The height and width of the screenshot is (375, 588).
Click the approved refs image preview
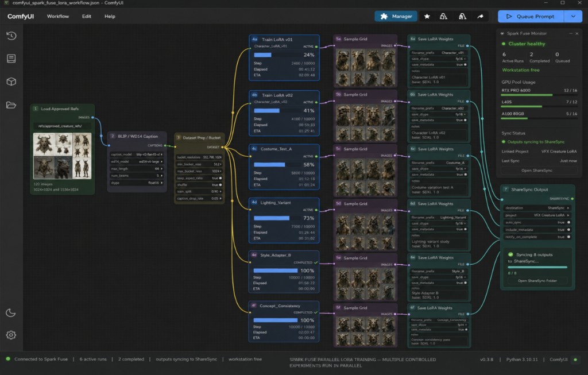62,156
